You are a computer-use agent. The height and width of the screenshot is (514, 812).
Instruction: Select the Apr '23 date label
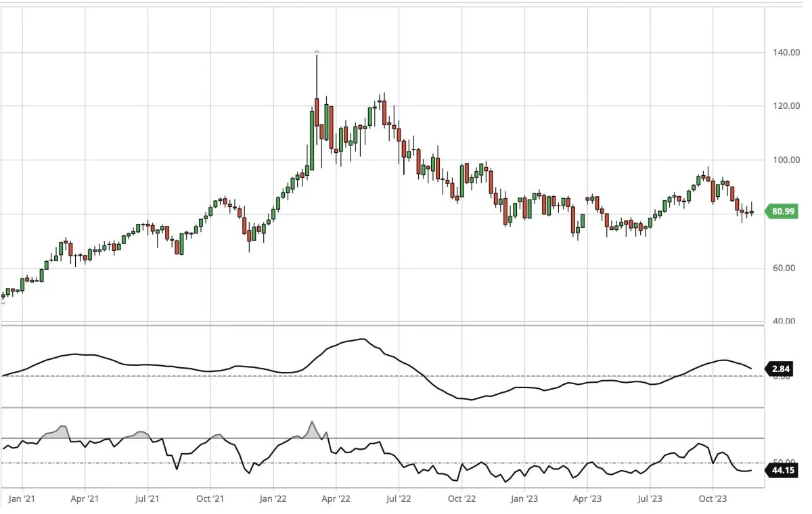coord(587,499)
